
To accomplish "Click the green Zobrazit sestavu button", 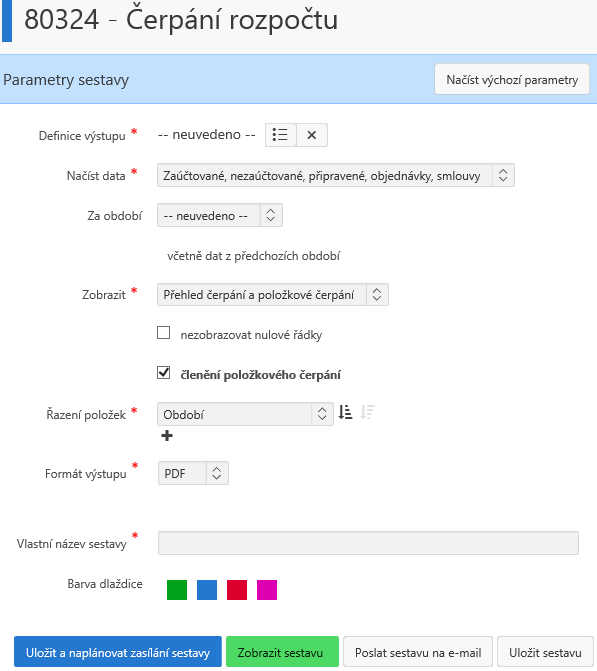I will point(282,652).
